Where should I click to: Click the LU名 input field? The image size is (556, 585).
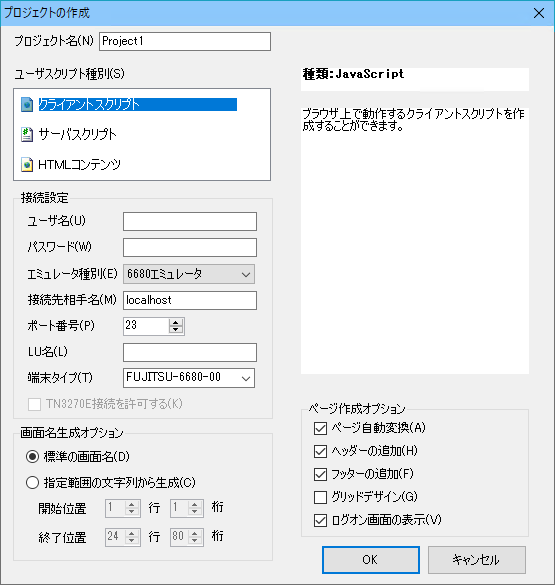190,352
